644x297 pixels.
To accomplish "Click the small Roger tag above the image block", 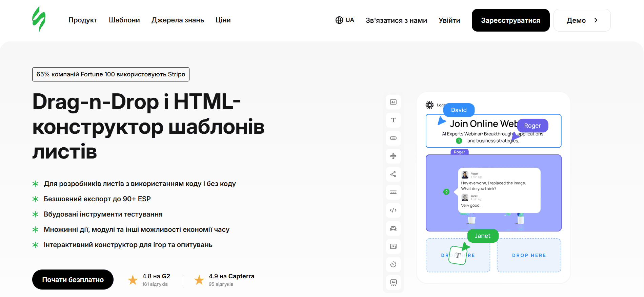I will 459,152.
